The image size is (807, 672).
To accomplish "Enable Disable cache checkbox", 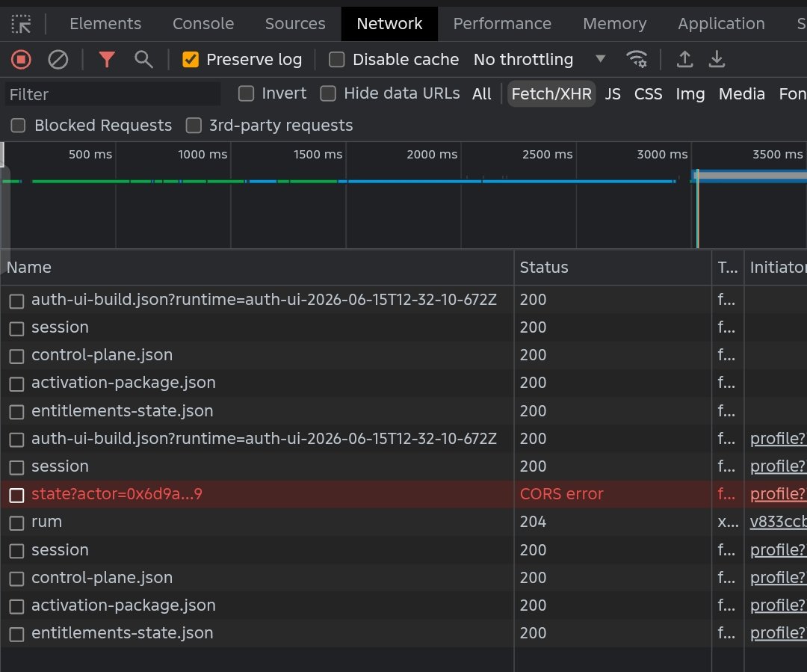I will (336, 60).
